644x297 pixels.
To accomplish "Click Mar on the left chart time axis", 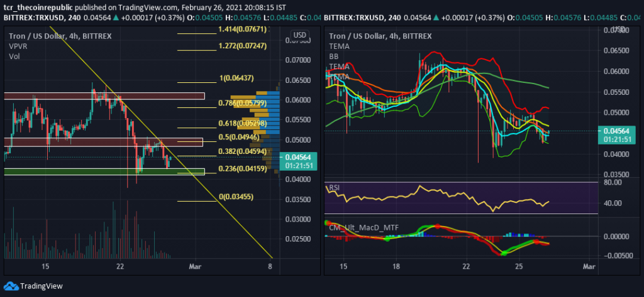I will click(196, 266).
